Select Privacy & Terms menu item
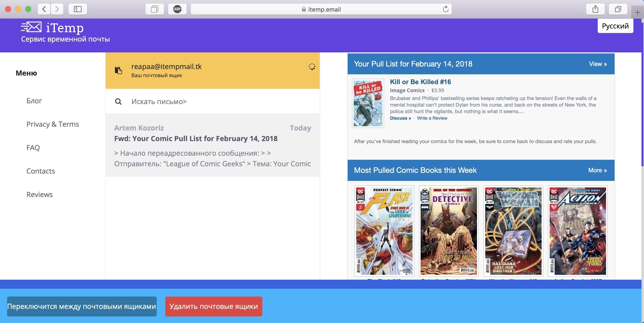This screenshot has height=323, width=644. click(53, 124)
